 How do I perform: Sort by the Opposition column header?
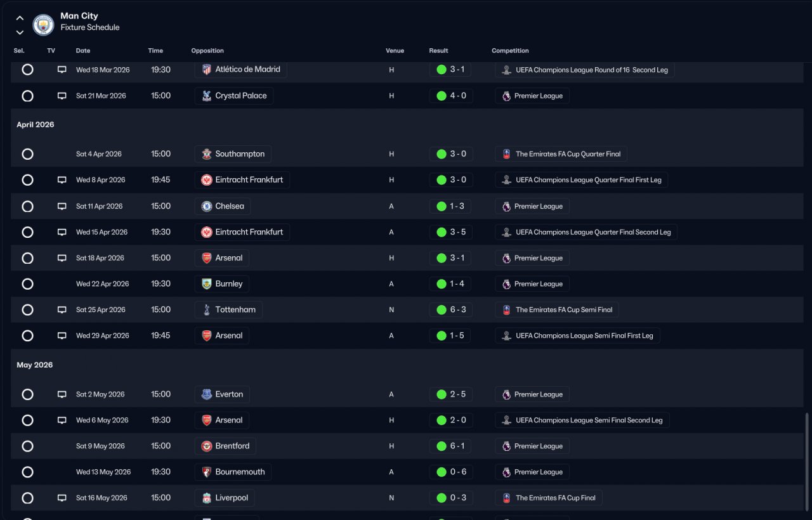(x=207, y=51)
